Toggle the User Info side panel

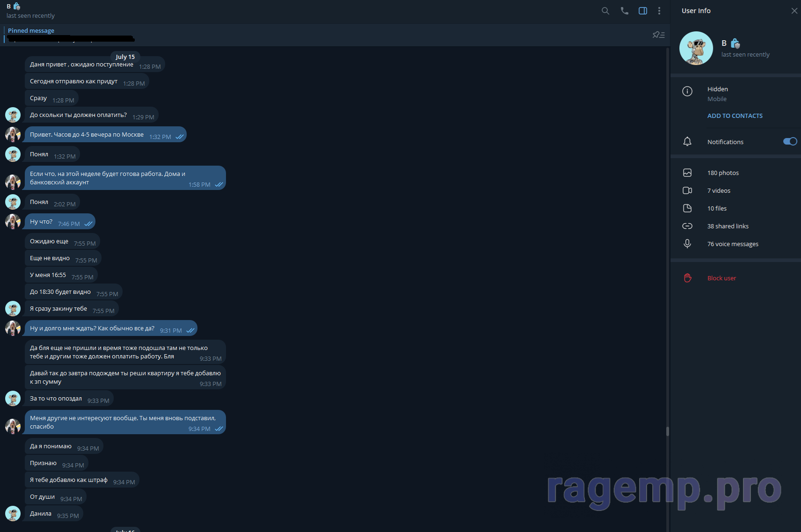point(643,11)
